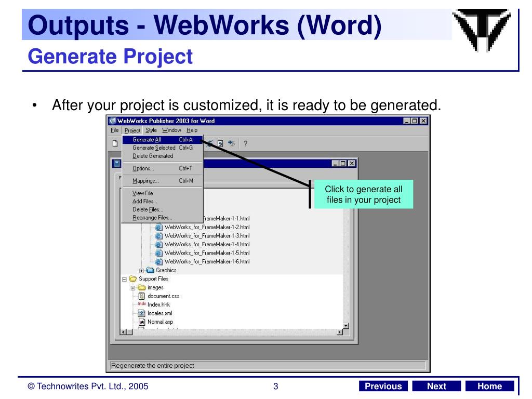Screen dimensions: 532x399
Task: Click the locales.xml file icon
Action: pos(142,313)
